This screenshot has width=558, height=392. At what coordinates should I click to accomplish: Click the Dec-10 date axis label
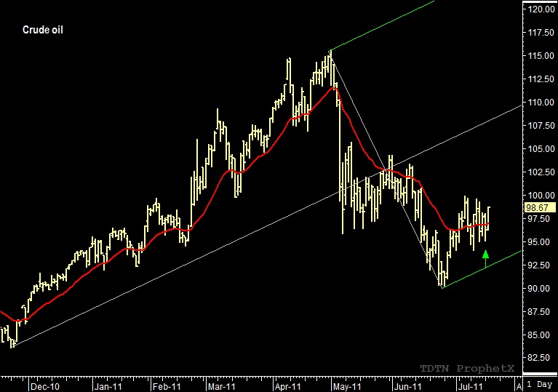tap(45, 387)
